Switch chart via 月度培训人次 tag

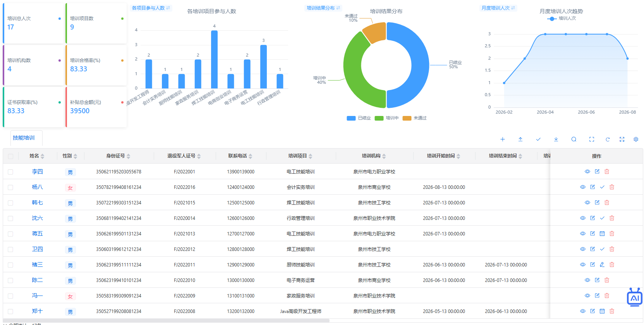[498, 8]
